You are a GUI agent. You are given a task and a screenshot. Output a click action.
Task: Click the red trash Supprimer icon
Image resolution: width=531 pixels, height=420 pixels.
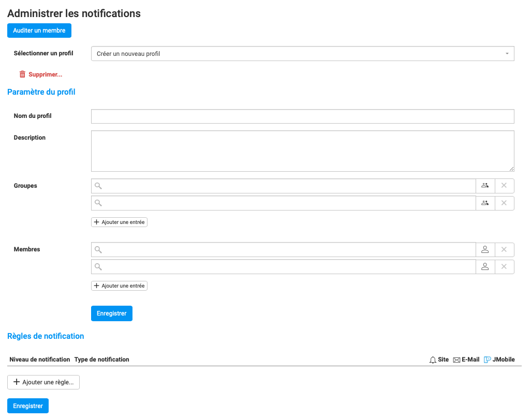point(22,74)
